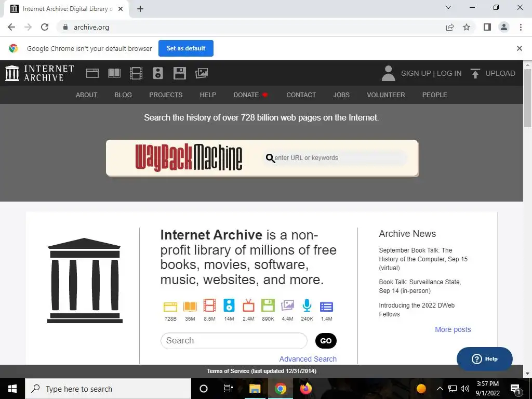Image resolution: width=532 pixels, height=399 pixels.
Task: Open the Chrome profile avatar icon
Action: [504, 27]
